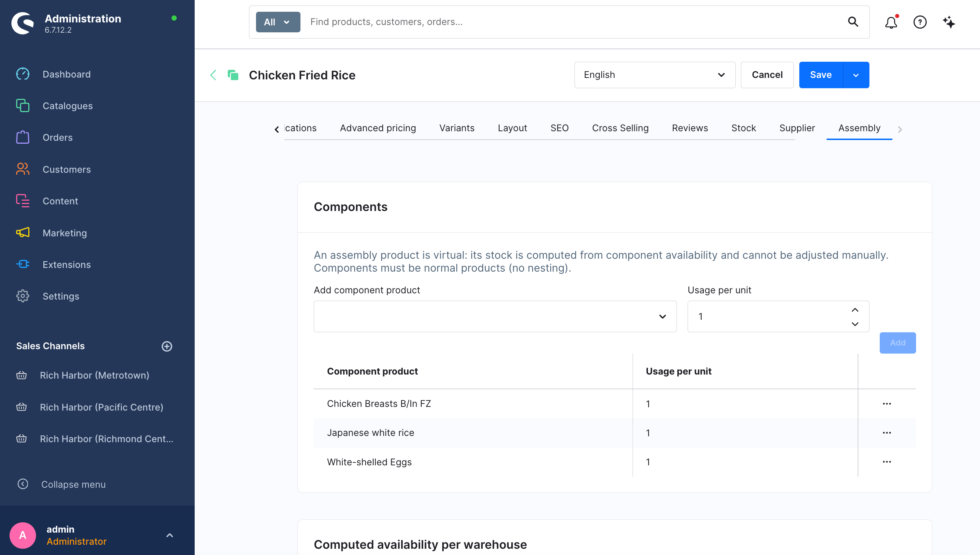980x555 pixels.
Task: Switch to the Advanced pricing tab
Action: pos(378,128)
